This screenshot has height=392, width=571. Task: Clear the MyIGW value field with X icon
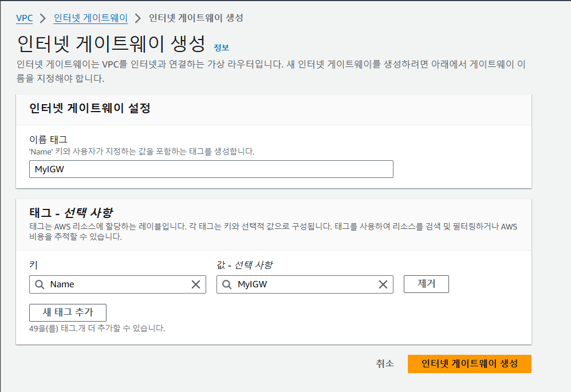coord(383,284)
